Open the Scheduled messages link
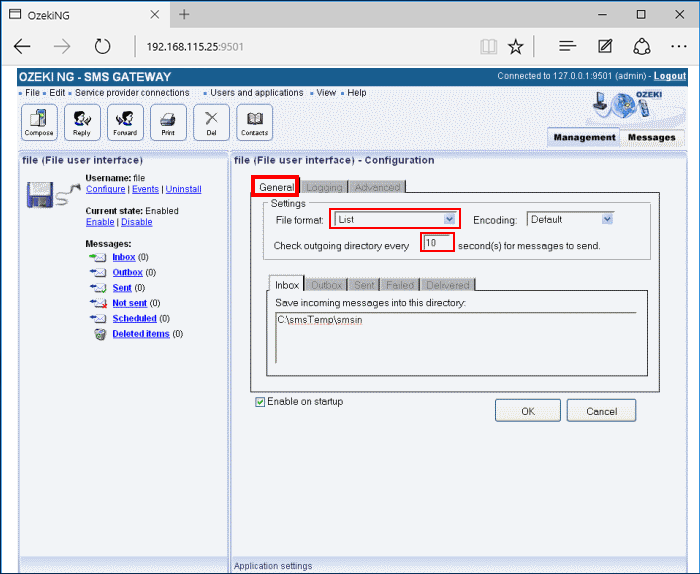This screenshot has width=700, height=574. pyautogui.click(x=134, y=319)
